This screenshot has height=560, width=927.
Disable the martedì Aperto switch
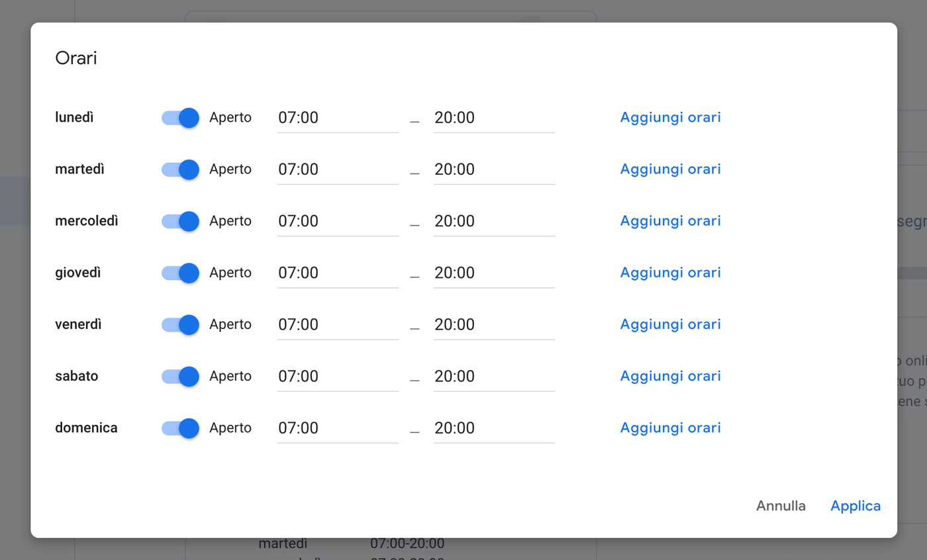point(180,169)
